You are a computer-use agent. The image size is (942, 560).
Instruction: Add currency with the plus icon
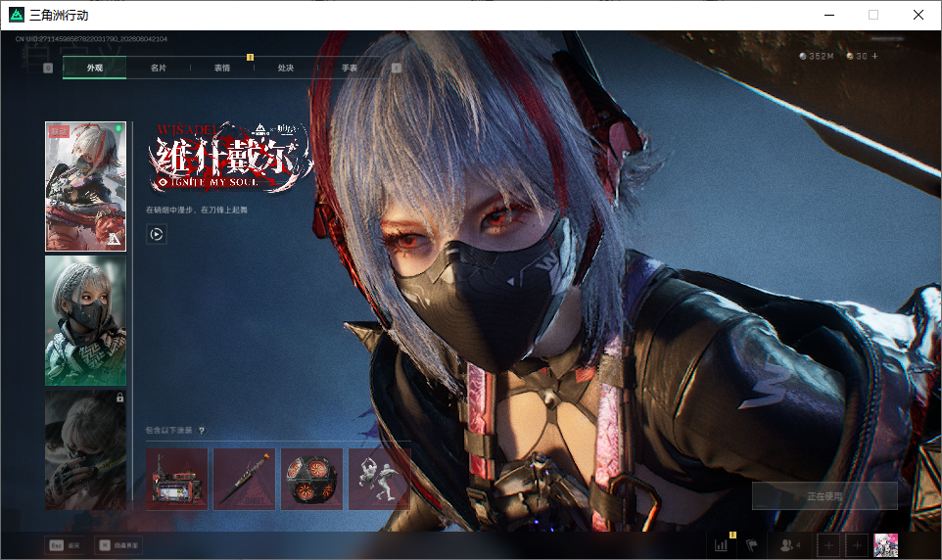[874, 56]
